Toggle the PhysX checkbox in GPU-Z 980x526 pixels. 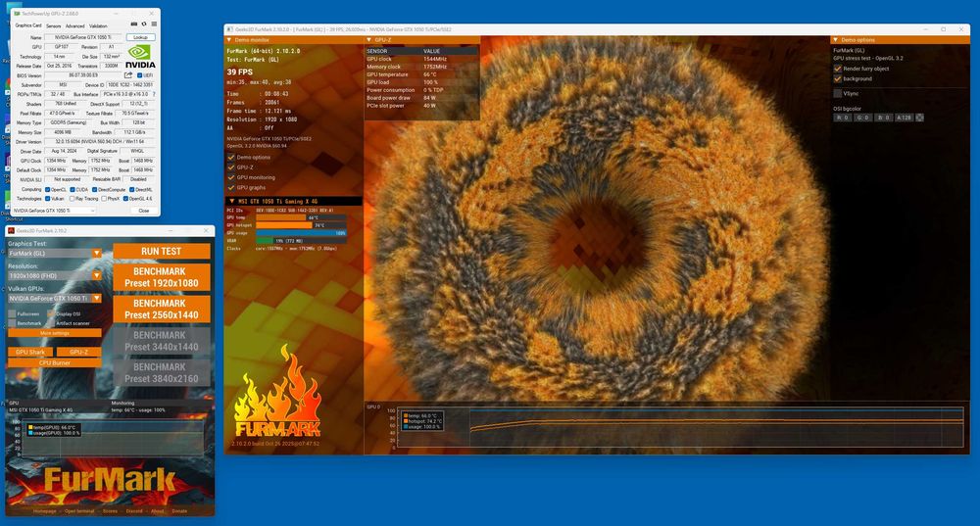coord(104,199)
